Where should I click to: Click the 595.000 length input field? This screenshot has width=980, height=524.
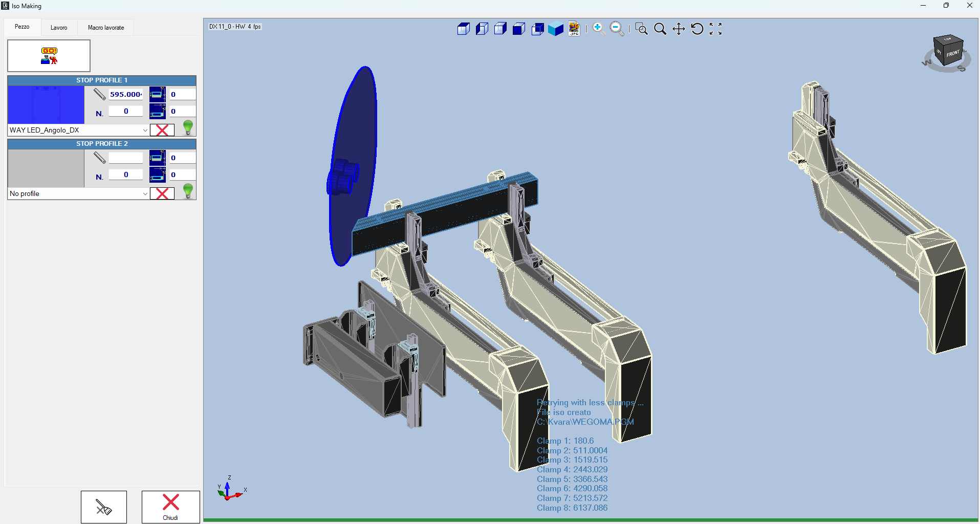pyautogui.click(x=126, y=94)
